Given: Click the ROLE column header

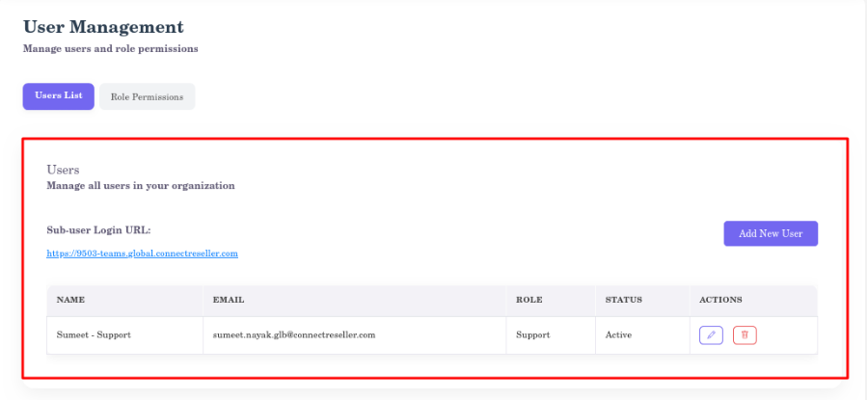Looking at the screenshot, I should coord(529,300).
